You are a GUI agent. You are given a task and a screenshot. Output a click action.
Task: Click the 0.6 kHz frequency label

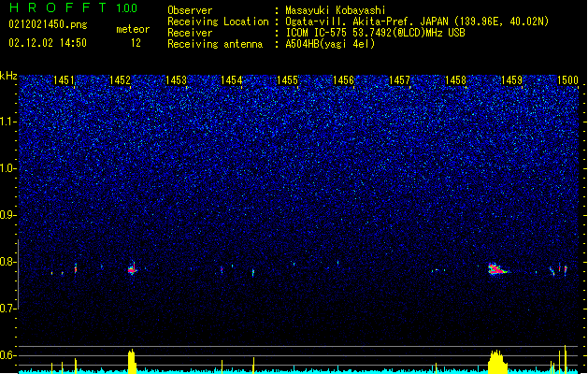(x=8, y=355)
